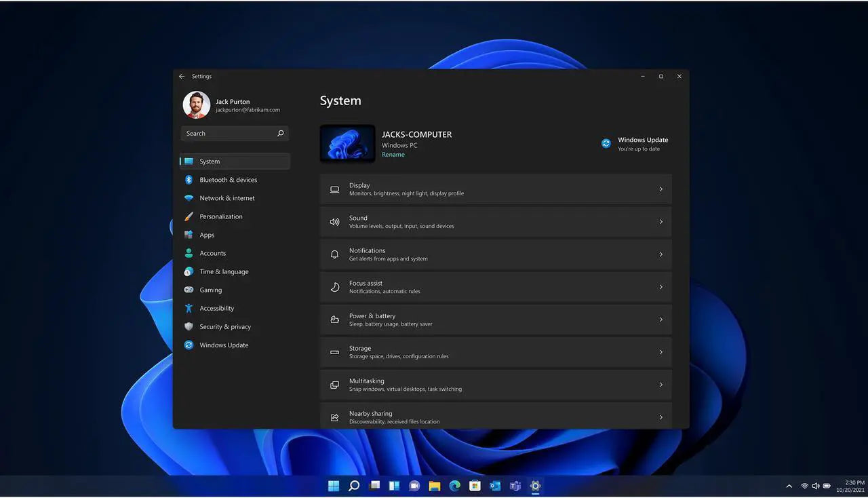Open Bluetooth & devices via its Bluetooth icon
The height and width of the screenshot is (498, 868).
pos(189,180)
